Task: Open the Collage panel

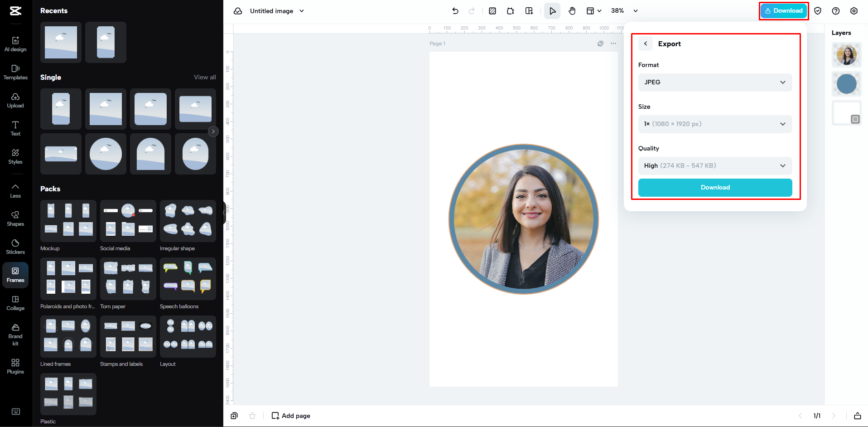Action: point(15,303)
